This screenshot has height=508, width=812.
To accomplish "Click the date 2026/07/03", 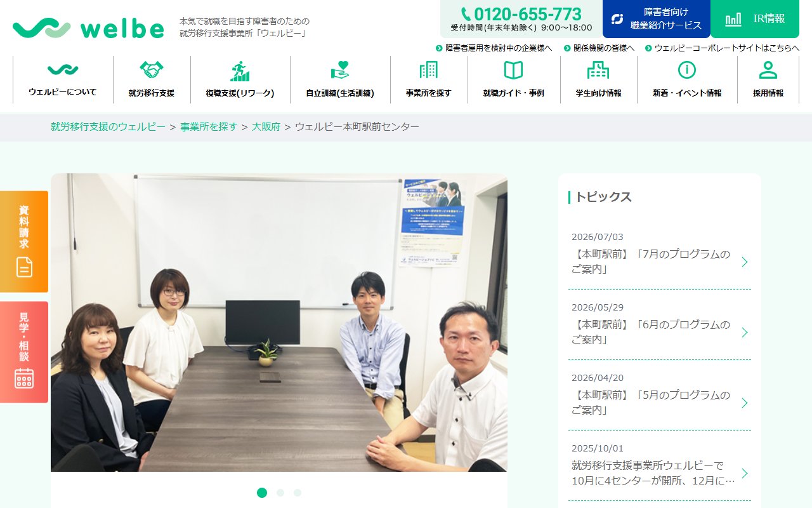I will [x=598, y=237].
